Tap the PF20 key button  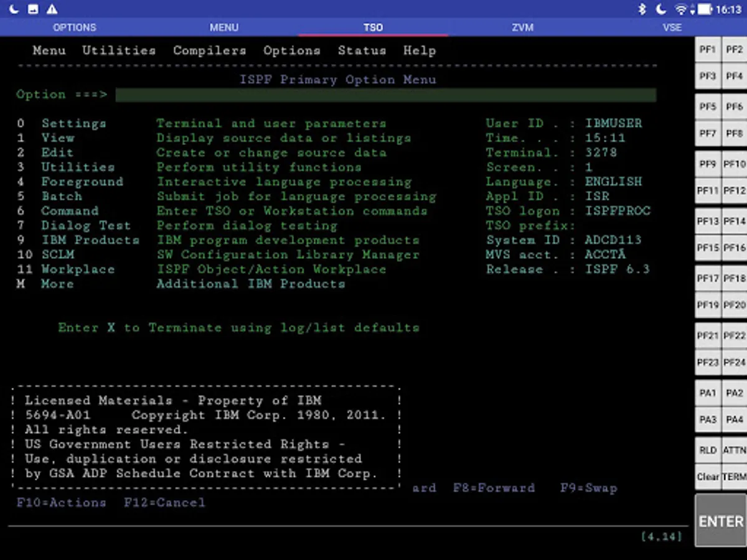coord(734,306)
